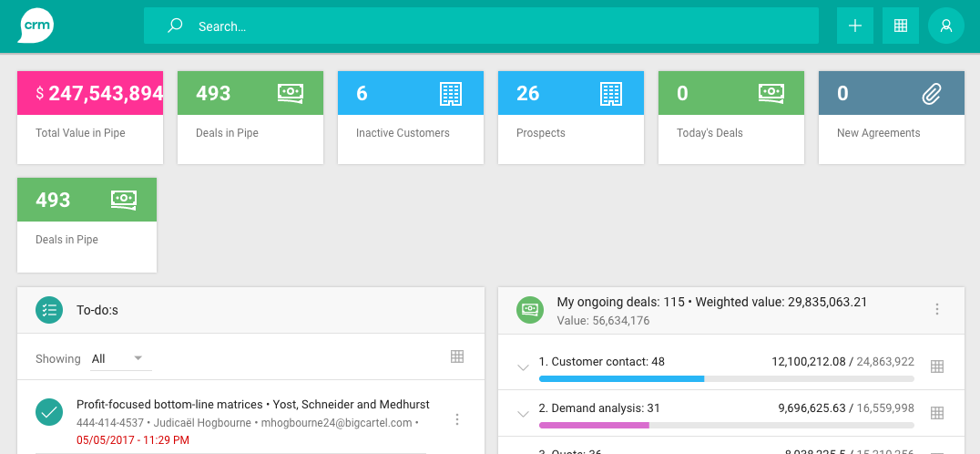Click into the Search field
The image size is (980, 454).
[501, 26]
